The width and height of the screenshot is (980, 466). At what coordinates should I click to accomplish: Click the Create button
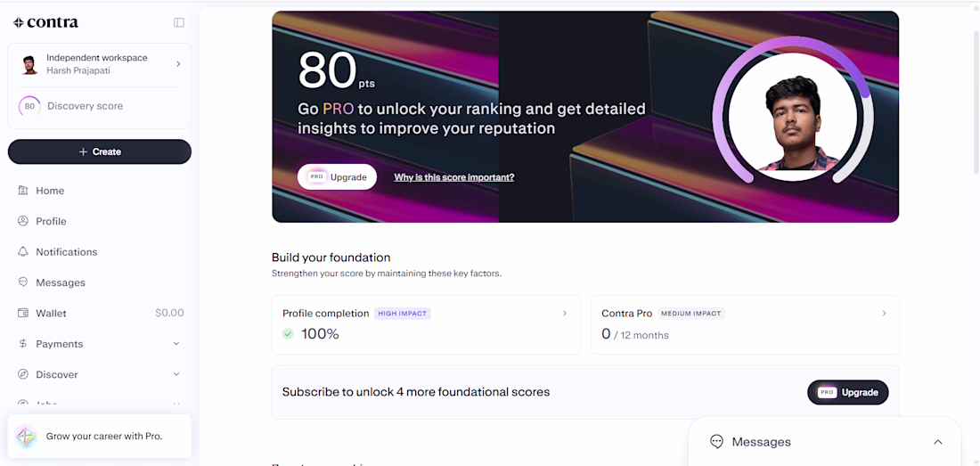click(100, 151)
